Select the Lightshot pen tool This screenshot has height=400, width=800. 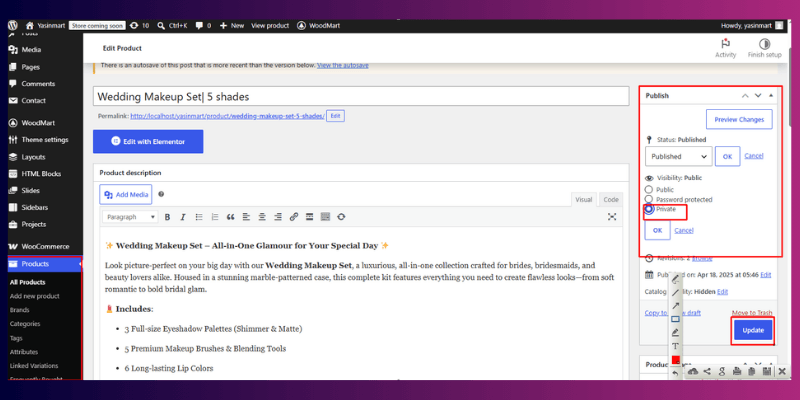pyautogui.click(x=676, y=280)
